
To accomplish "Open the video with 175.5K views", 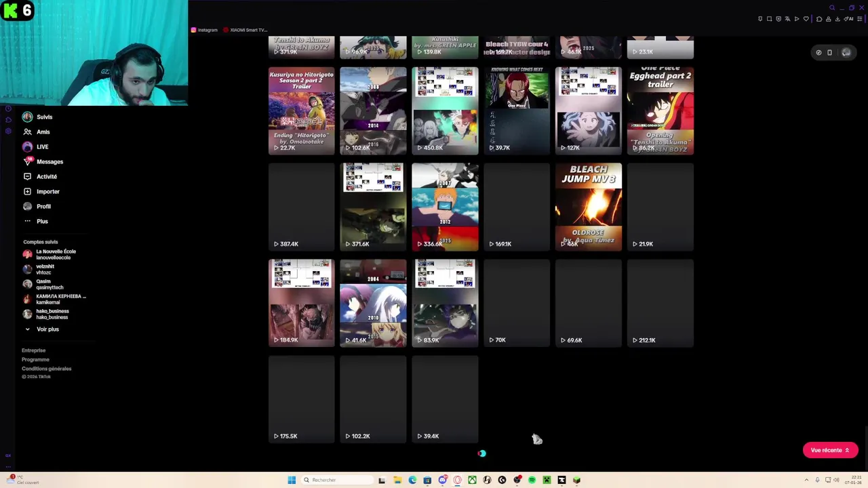I will 302,400.
